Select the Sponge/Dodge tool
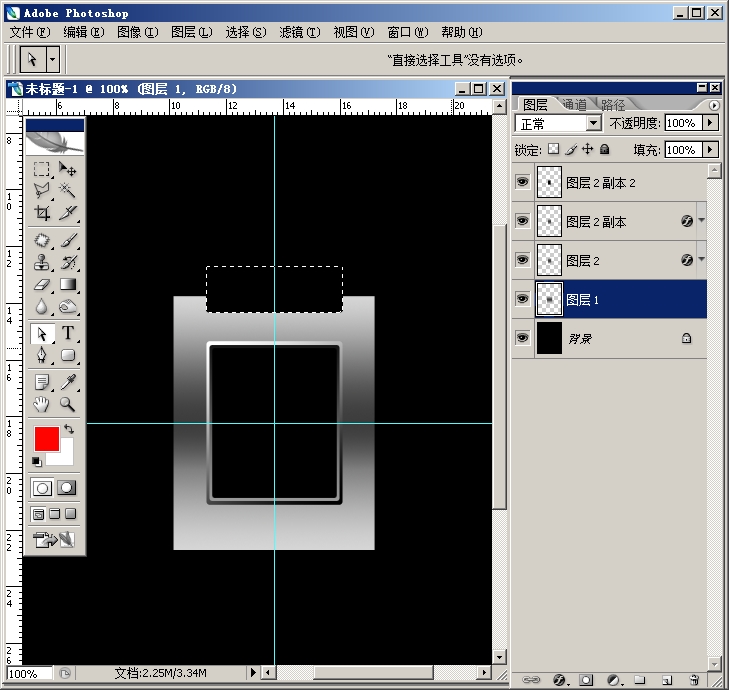This screenshot has width=729, height=690. click(x=68, y=307)
